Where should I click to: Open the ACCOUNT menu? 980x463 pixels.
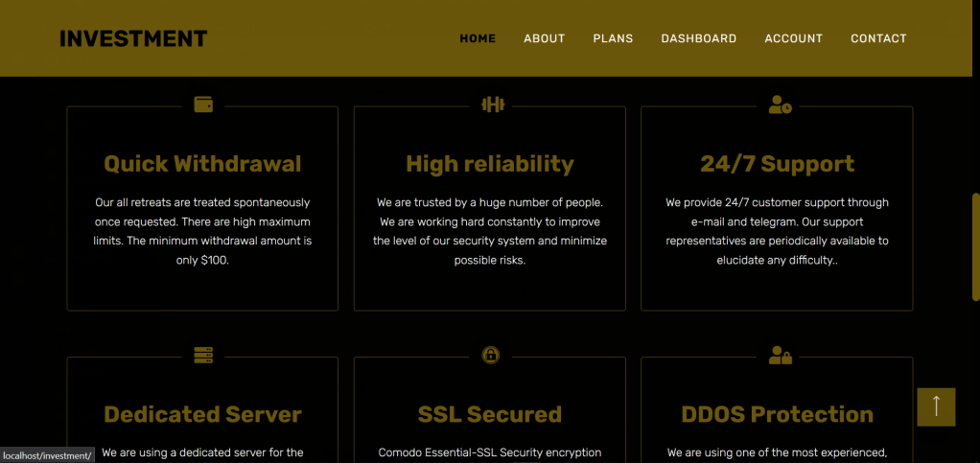click(x=793, y=38)
